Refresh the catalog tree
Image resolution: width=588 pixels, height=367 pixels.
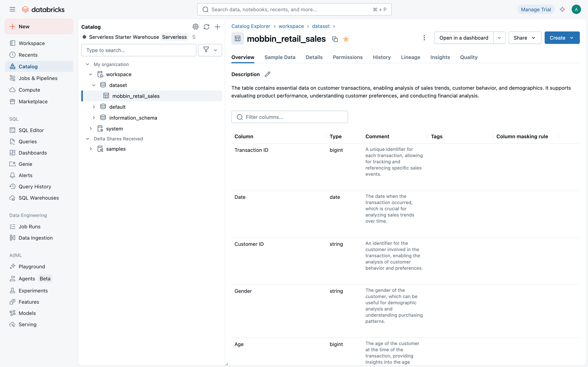point(206,27)
